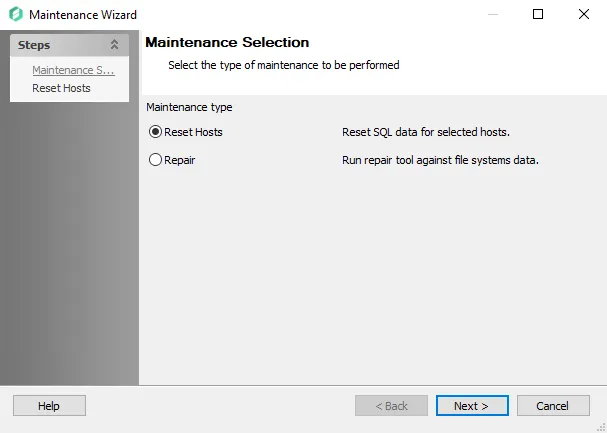607x433 pixels.
Task: Click the Maintenance Wizard app icon
Action: pos(16,14)
